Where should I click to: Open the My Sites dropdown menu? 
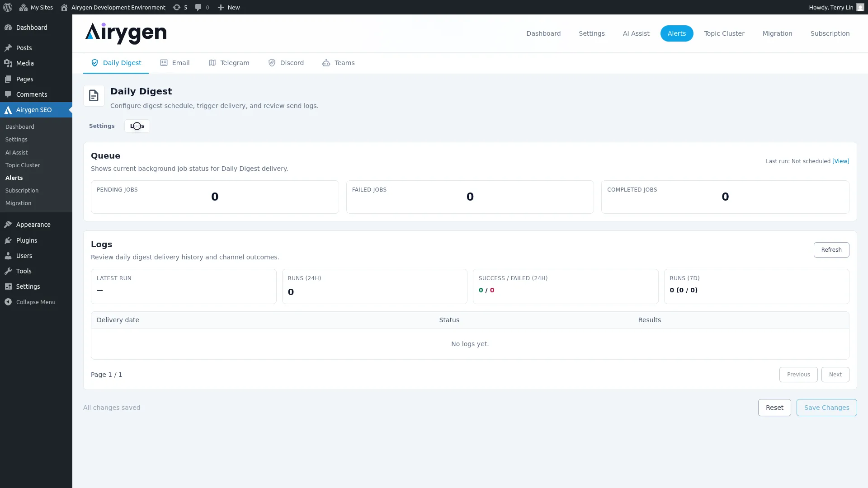tap(36, 7)
